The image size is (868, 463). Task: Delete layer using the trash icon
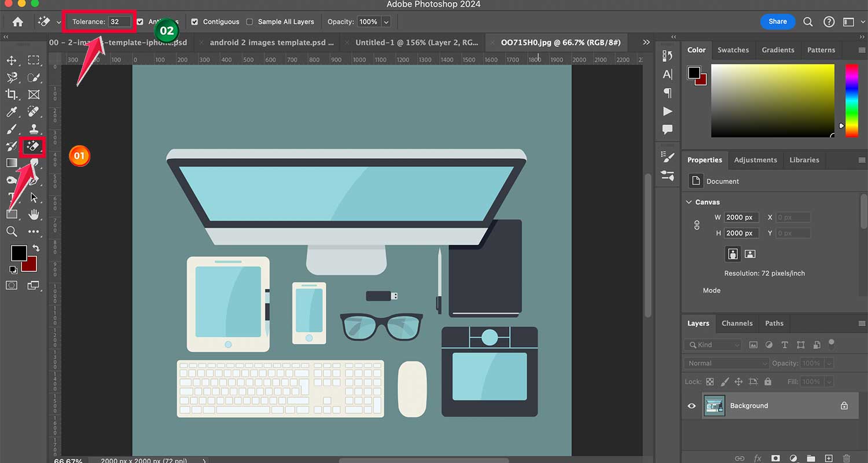click(x=847, y=458)
